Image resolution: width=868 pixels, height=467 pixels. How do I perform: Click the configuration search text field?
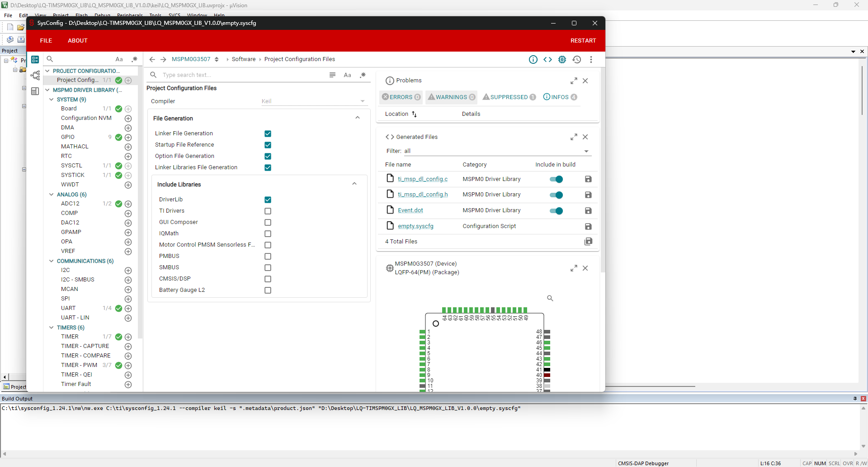(x=244, y=75)
